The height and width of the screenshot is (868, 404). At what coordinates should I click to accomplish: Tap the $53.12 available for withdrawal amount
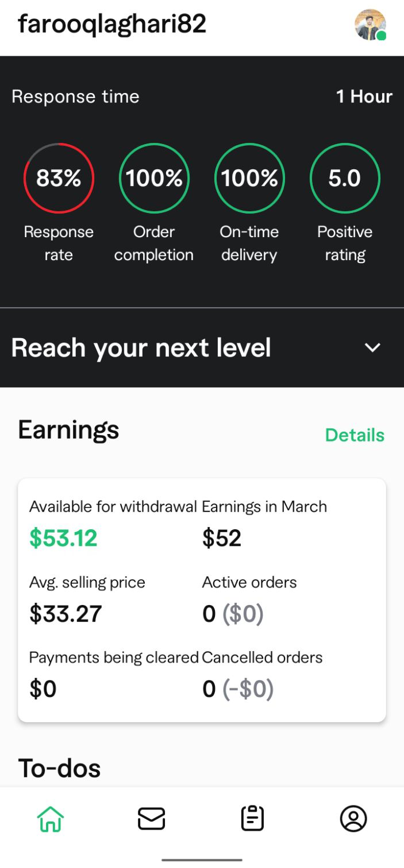tap(63, 538)
